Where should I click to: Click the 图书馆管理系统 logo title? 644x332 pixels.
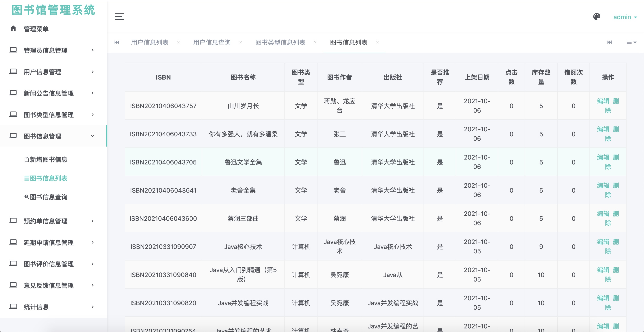point(53,10)
